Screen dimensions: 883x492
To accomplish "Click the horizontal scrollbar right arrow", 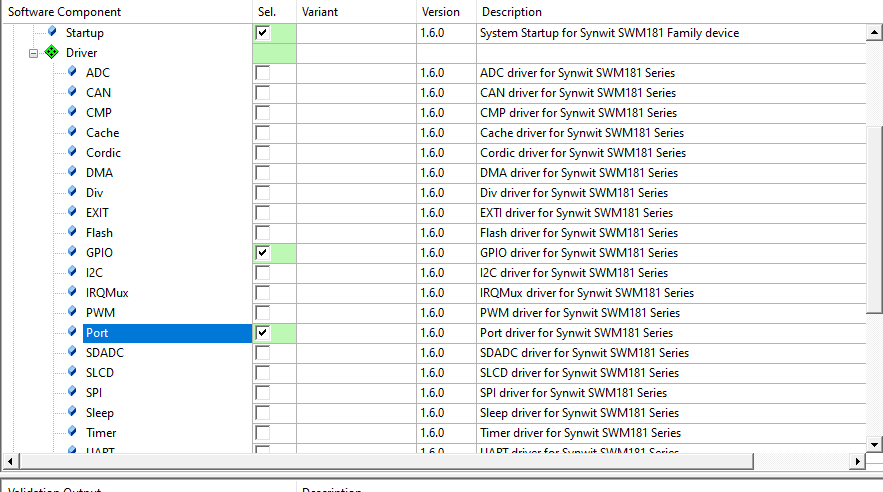I will point(857,461).
